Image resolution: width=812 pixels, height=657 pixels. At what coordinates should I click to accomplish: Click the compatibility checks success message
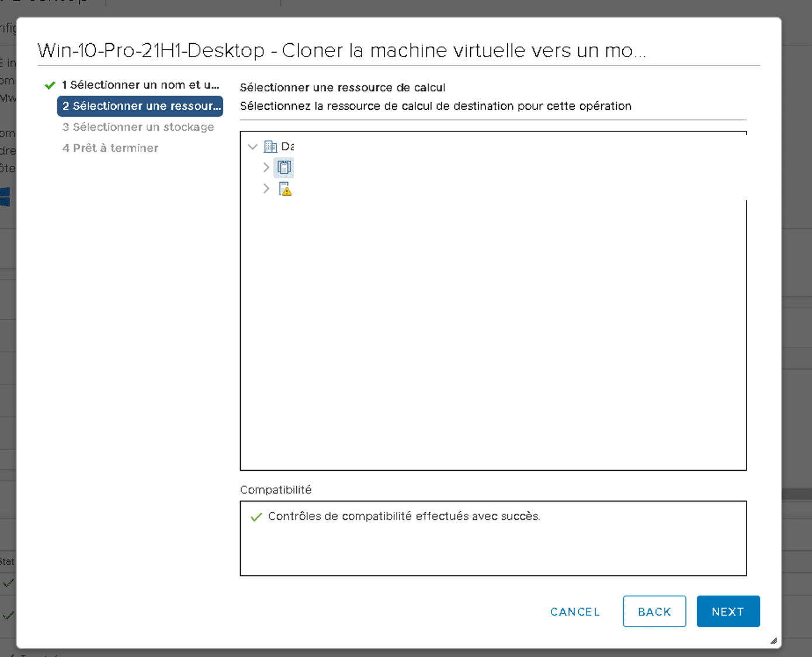tap(404, 516)
